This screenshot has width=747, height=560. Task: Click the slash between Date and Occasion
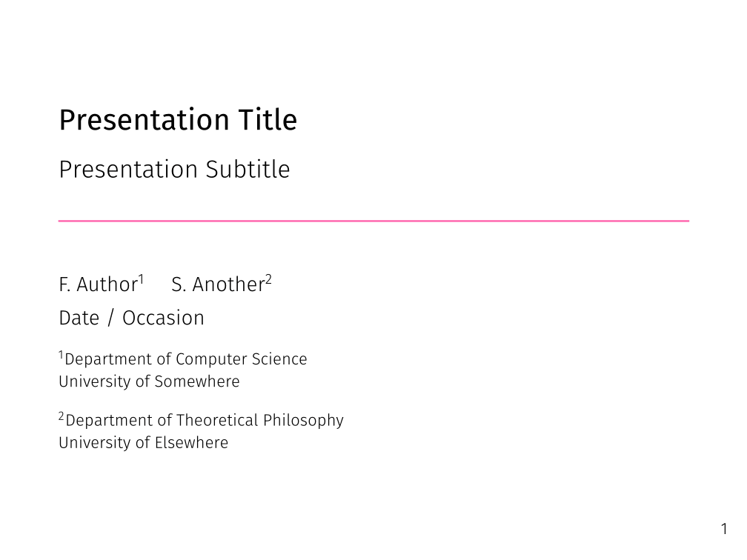pos(110,319)
